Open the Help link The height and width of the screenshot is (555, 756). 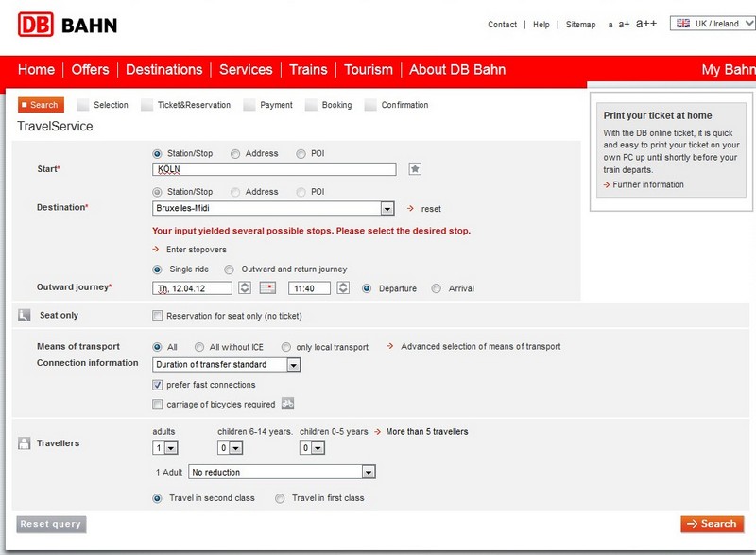pos(541,24)
